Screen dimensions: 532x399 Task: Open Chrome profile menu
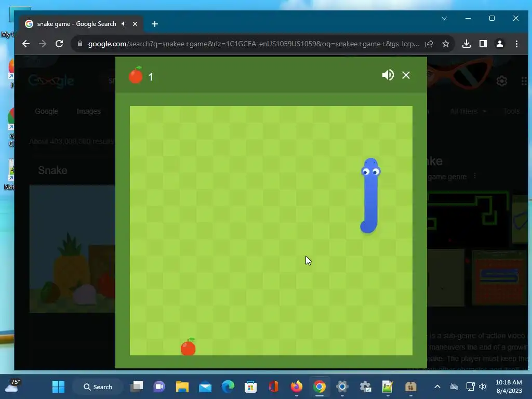[x=500, y=44]
